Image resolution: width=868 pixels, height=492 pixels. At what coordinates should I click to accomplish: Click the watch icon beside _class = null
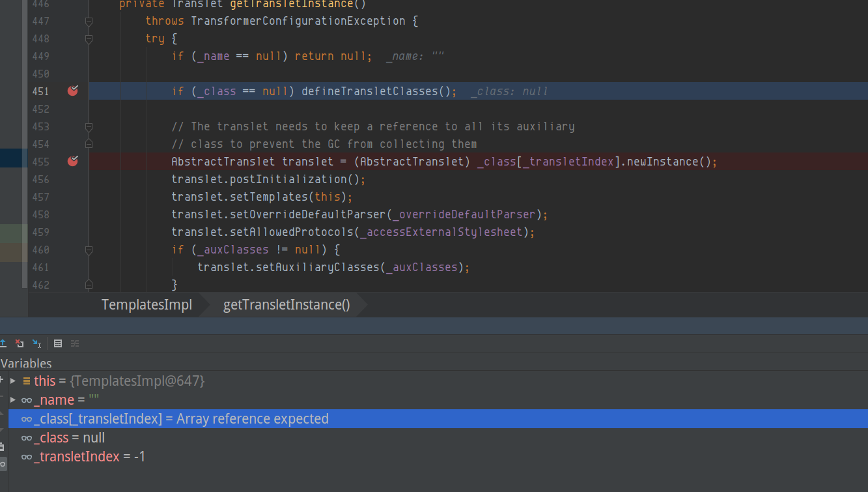tap(27, 438)
